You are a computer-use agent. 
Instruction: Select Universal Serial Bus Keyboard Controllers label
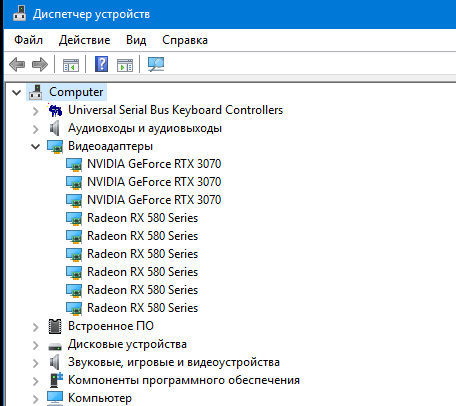pos(175,110)
